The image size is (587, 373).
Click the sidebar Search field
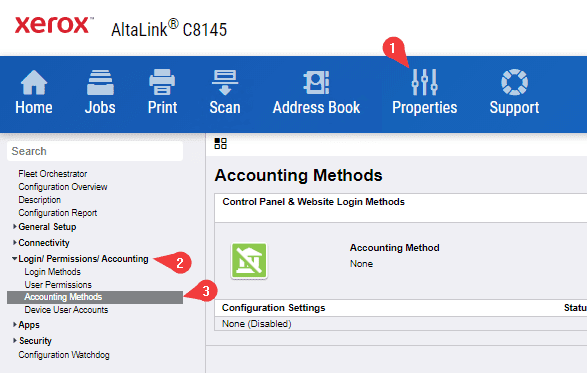[95, 151]
